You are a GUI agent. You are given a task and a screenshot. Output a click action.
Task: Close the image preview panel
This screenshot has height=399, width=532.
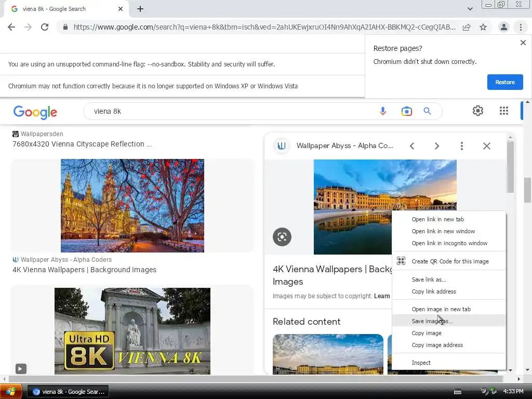coord(486,146)
